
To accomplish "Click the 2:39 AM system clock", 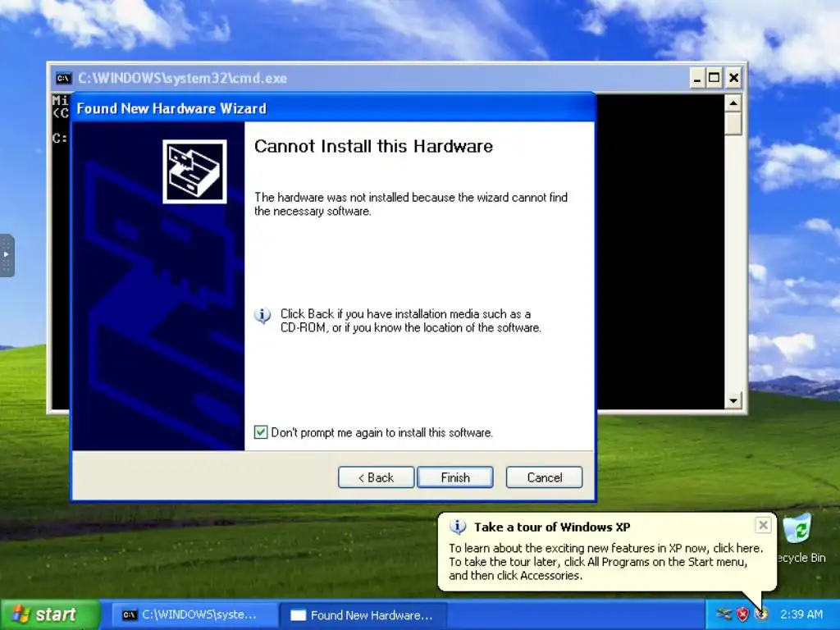I will (x=801, y=614).
